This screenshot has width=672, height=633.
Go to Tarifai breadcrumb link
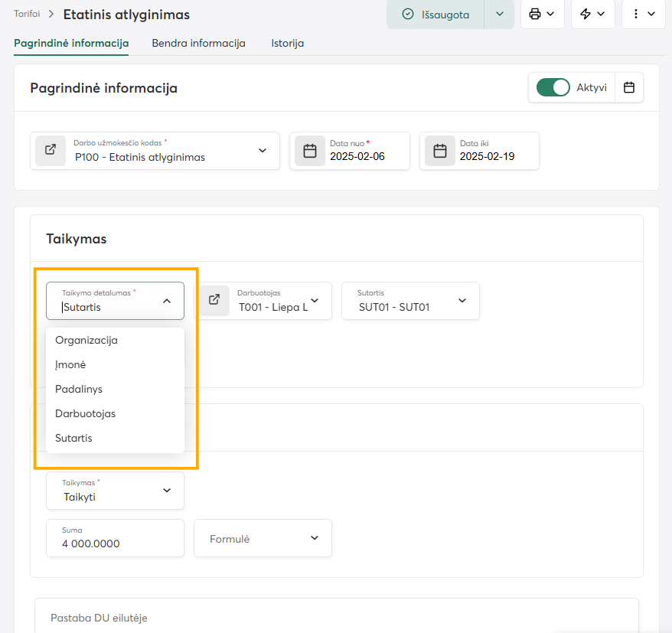coord(27,14)
